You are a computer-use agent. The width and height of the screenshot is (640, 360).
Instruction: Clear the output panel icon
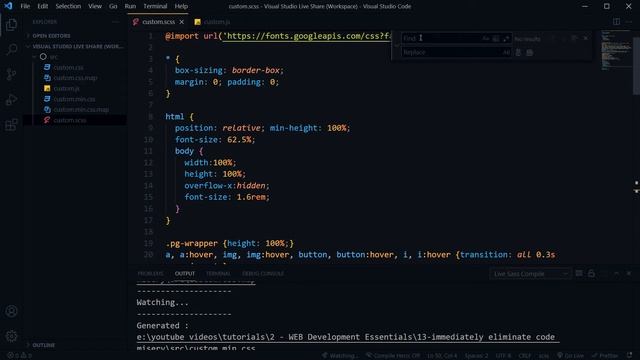(579, 273)
